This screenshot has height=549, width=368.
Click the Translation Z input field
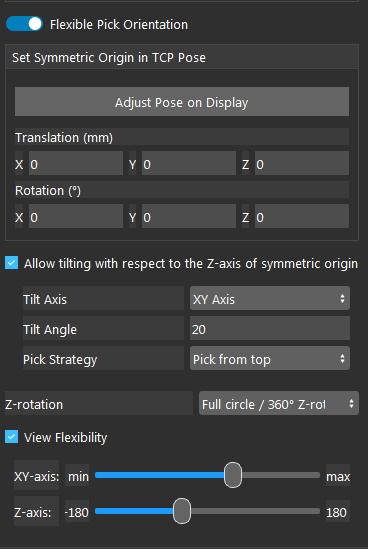pyautogui.click(x=302, y=164)
